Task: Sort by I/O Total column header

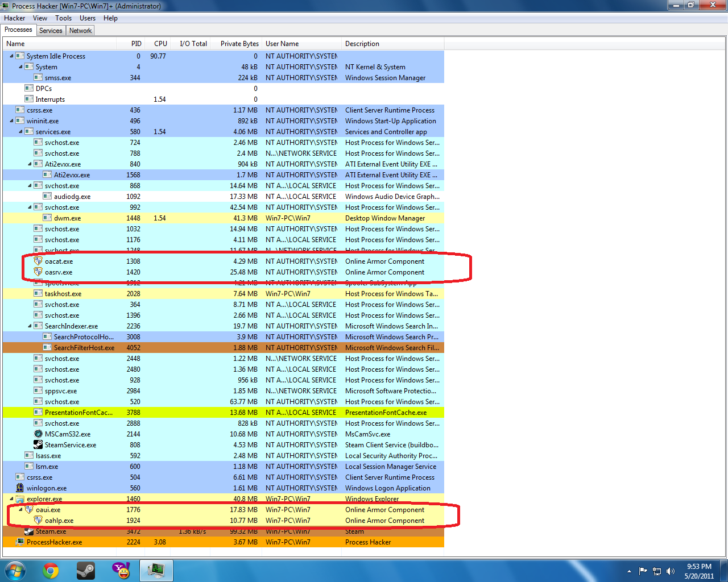Action: click(191, 44)
